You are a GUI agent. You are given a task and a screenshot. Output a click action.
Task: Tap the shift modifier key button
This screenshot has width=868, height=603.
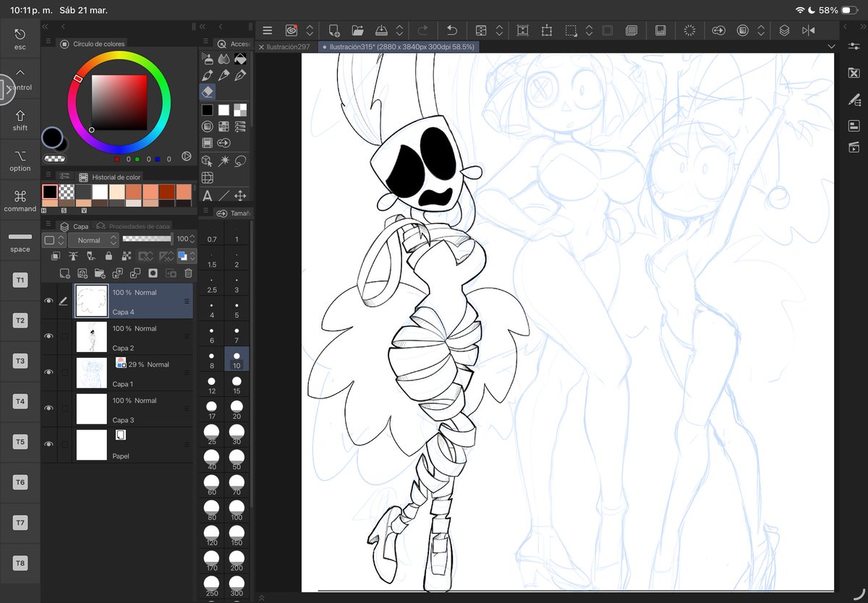click(x=20, y=120)
